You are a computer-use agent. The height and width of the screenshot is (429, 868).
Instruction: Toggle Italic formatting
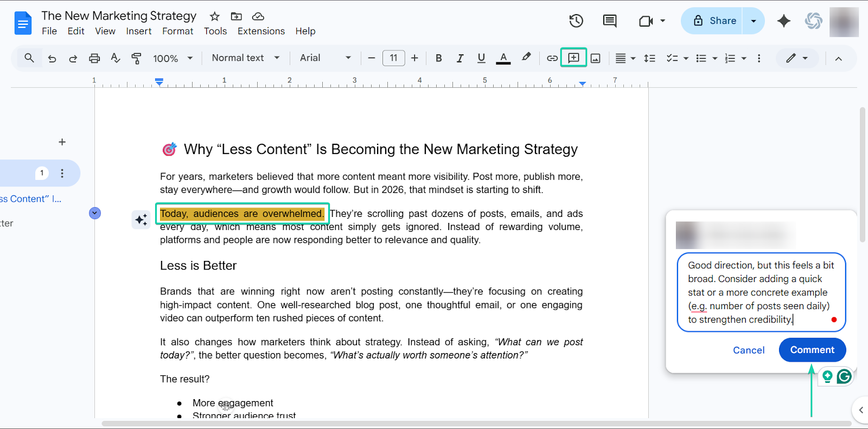coord(460,58)
